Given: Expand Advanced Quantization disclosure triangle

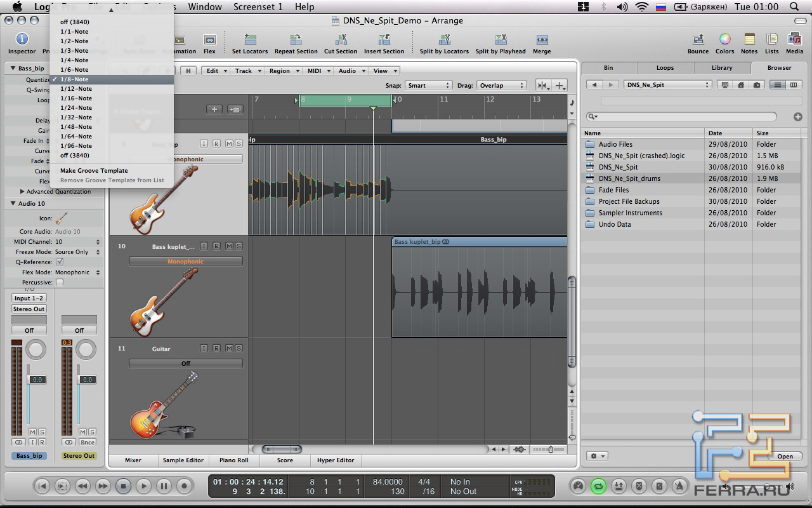Looking at the screenshot, I should [23, 192].
